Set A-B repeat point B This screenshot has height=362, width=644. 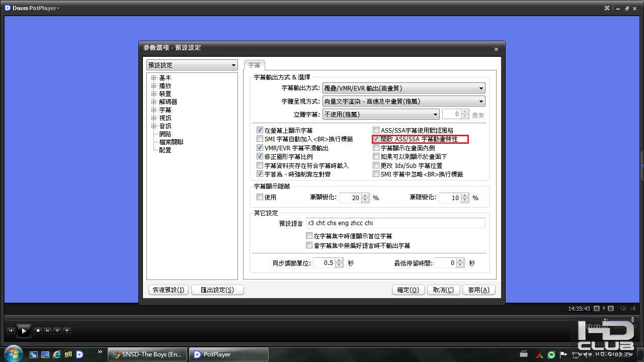pyautogui.click(x=611, y=309)
